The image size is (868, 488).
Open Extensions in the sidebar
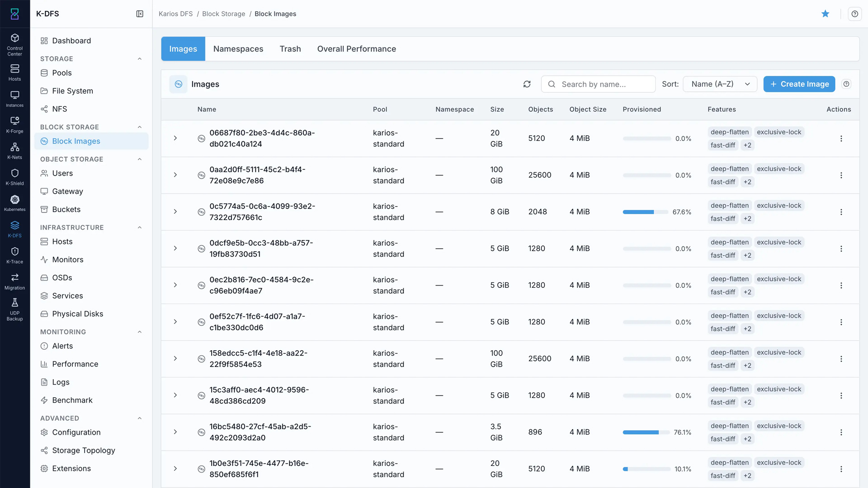click(x=91, y=468)
